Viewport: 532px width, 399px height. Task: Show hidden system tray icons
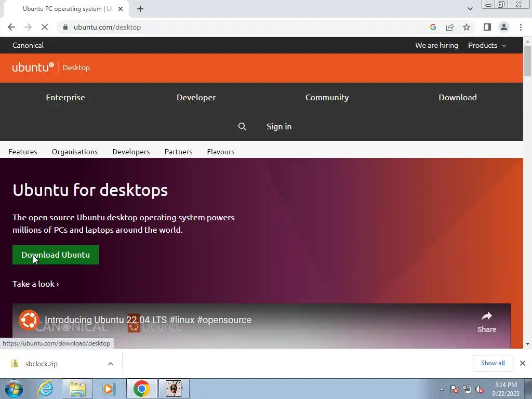coord(442,389)
